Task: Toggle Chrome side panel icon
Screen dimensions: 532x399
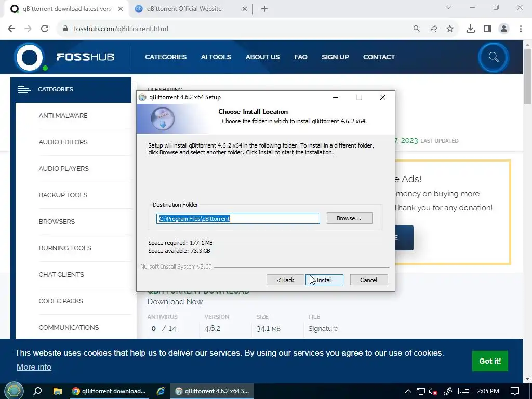Action: coord(487,29)
